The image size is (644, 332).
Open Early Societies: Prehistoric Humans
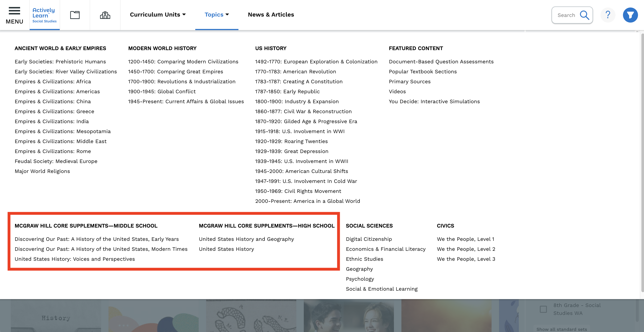tap(60, 62)
